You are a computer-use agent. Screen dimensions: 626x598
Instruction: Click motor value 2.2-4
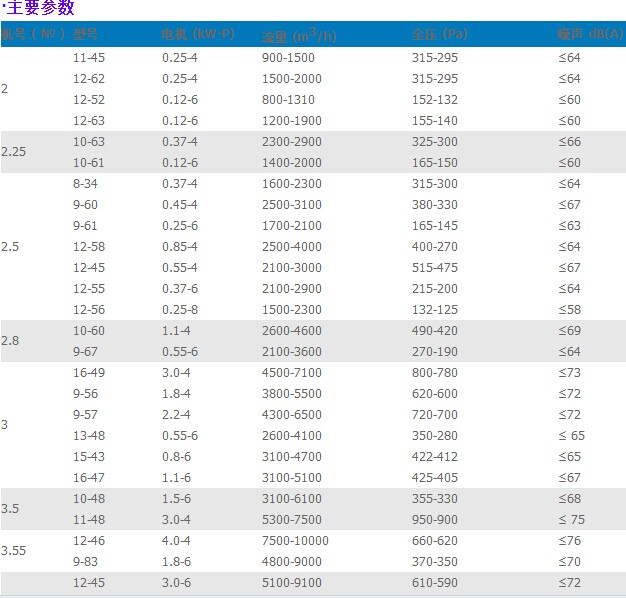(x=176, y=414)
